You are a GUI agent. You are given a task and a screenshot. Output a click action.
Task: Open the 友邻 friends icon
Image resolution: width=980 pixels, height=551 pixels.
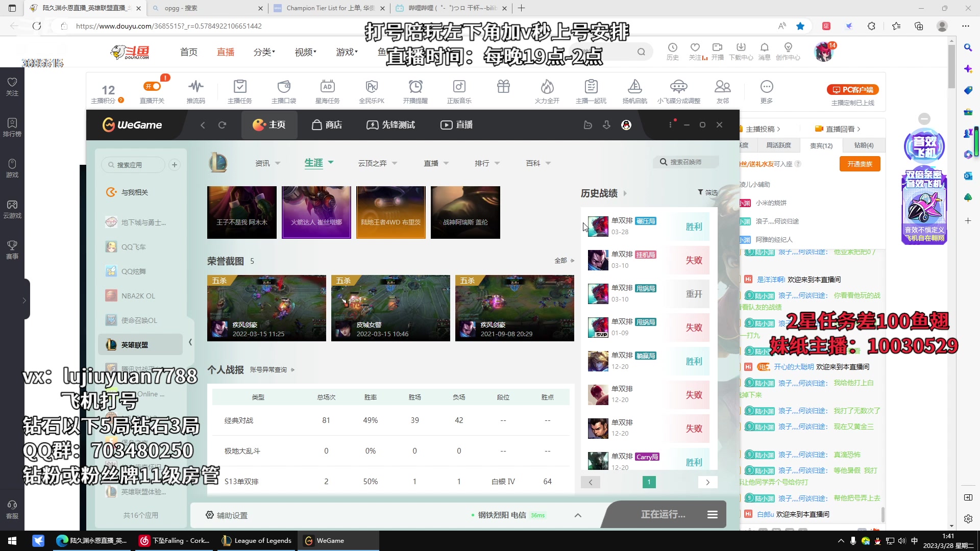coord(723,87)
